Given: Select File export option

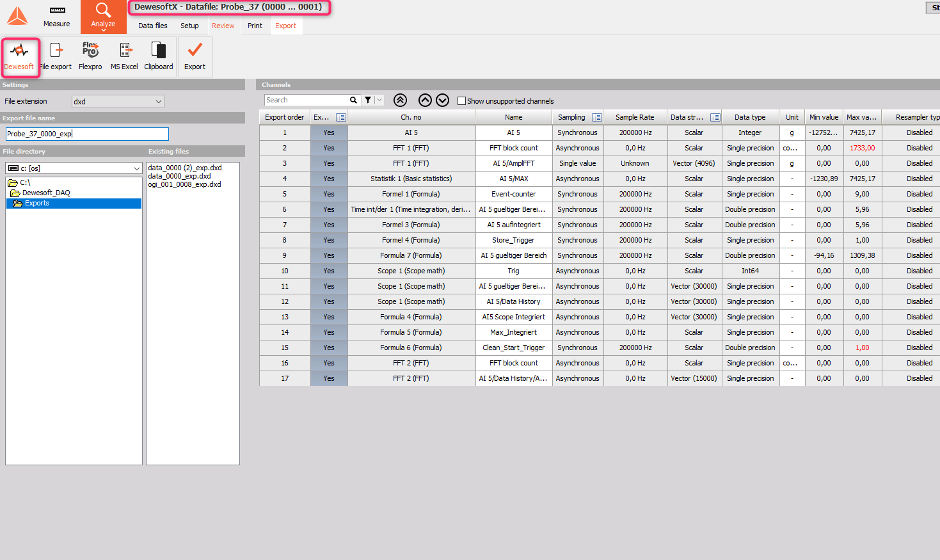Looking at the screenshot, I should pyautogui.click(x=56, y=57).
